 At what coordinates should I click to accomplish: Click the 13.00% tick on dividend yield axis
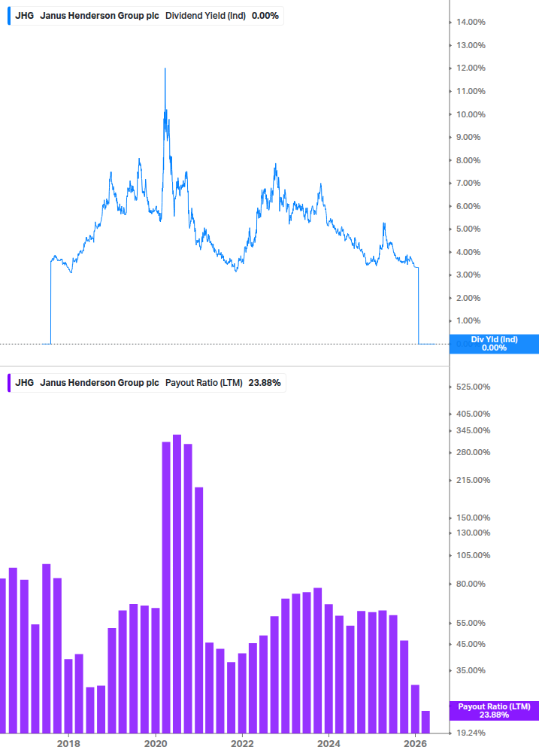pos(471,45)
